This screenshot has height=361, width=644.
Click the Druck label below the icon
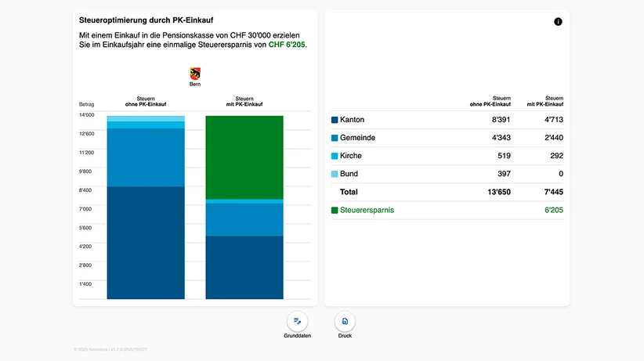click(x=345, y=335)
